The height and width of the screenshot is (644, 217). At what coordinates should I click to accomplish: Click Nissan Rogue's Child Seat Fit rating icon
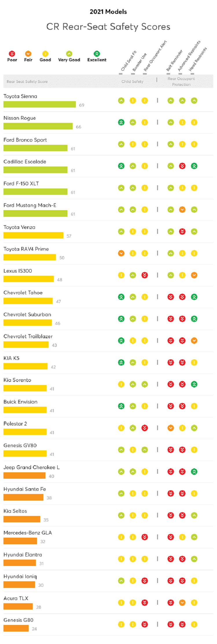121,122
